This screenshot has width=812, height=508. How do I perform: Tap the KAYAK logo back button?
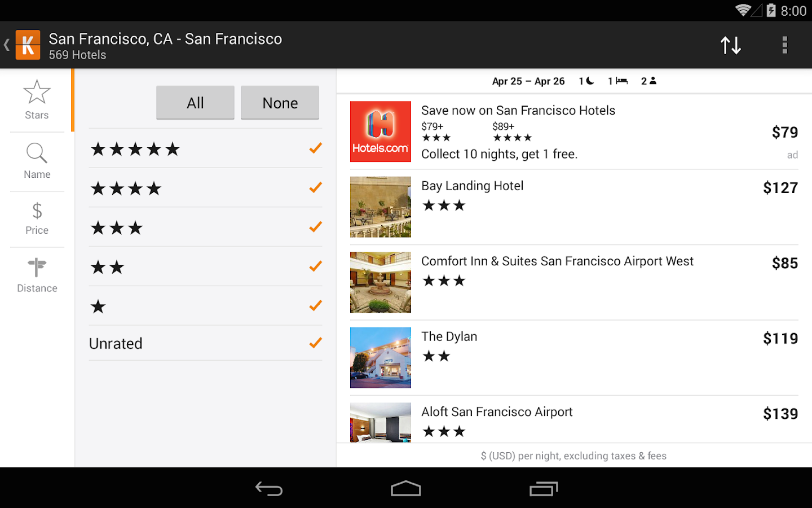(x=27, y=45)
